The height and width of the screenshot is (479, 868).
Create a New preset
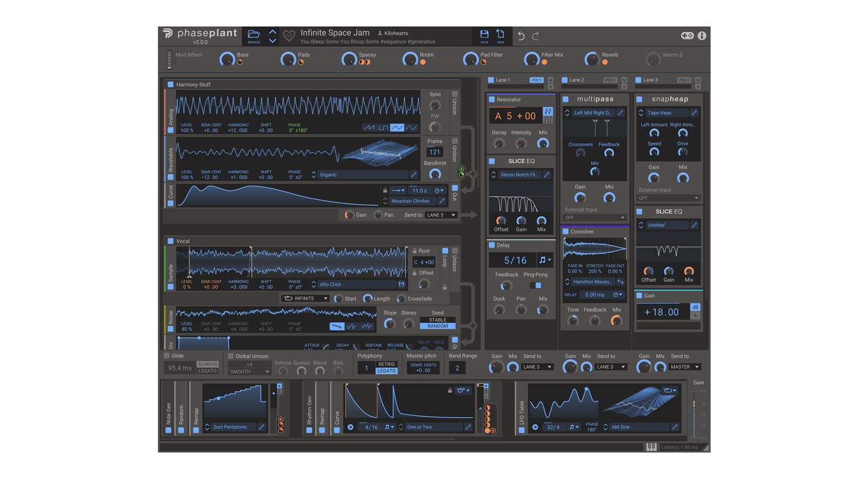(501, 36)
